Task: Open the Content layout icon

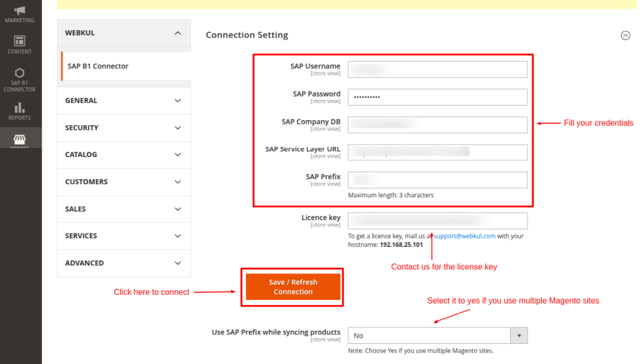Action: 19,41
